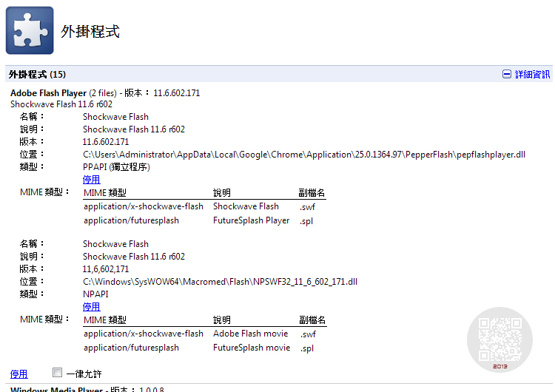Disable the NPAPI Shockwave Flash plugin
This screenshot has height=392, width=555.
coord(91,307)
